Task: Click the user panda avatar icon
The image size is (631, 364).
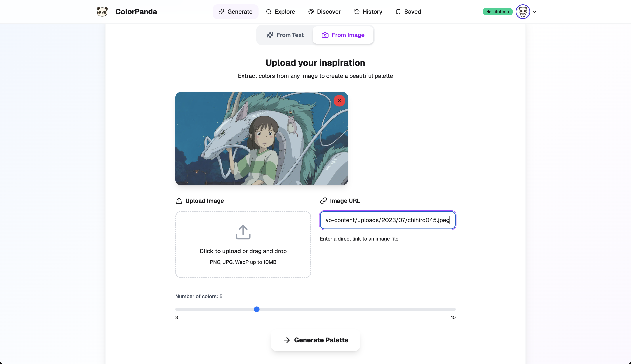Action: pos(523,12)
